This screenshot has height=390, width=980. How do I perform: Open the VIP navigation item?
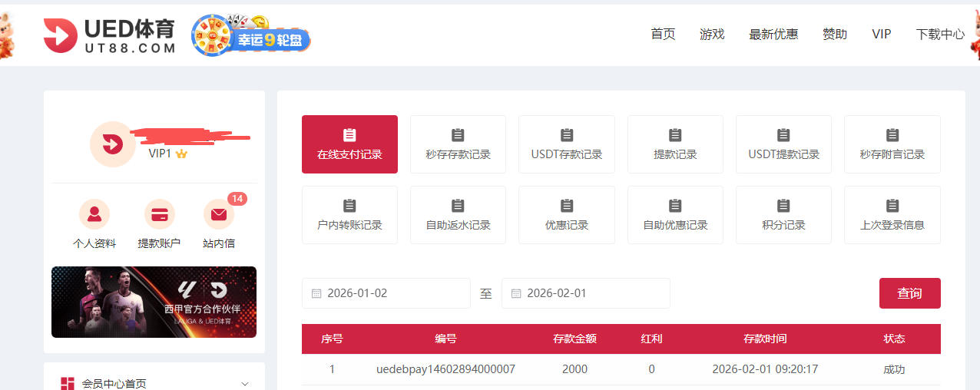click(881, 35)
